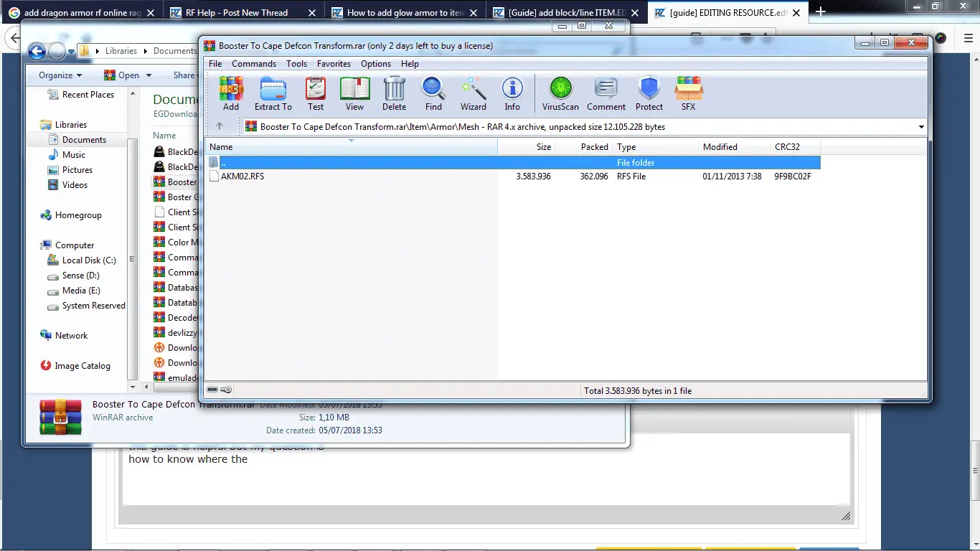Screen dimensions: 980x551
Task: Sort file list by CRC32 column
Action: pos(795,147)
